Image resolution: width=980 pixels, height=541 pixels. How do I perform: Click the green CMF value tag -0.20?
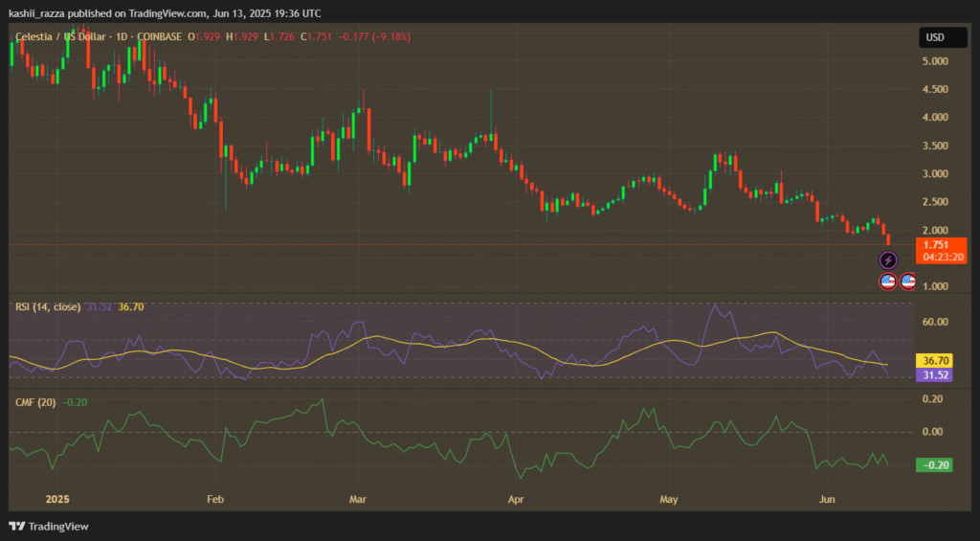[x=934, y=464]
